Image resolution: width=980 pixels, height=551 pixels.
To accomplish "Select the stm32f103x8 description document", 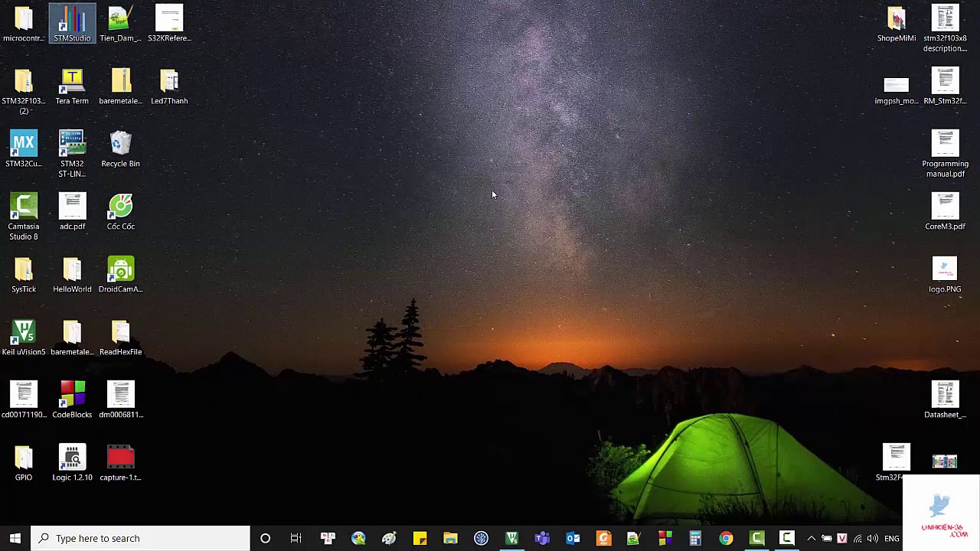I will click(945, 28).
